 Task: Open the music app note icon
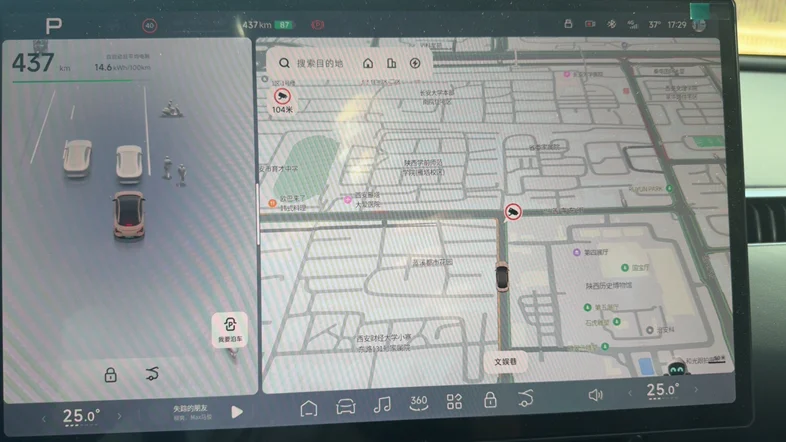coord(382,404)
